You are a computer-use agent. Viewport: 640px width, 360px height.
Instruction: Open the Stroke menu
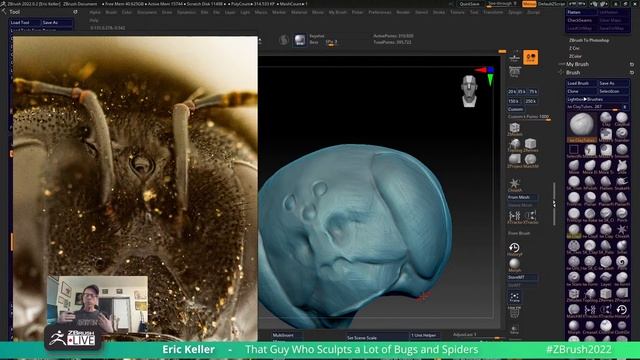pos(439,12)
